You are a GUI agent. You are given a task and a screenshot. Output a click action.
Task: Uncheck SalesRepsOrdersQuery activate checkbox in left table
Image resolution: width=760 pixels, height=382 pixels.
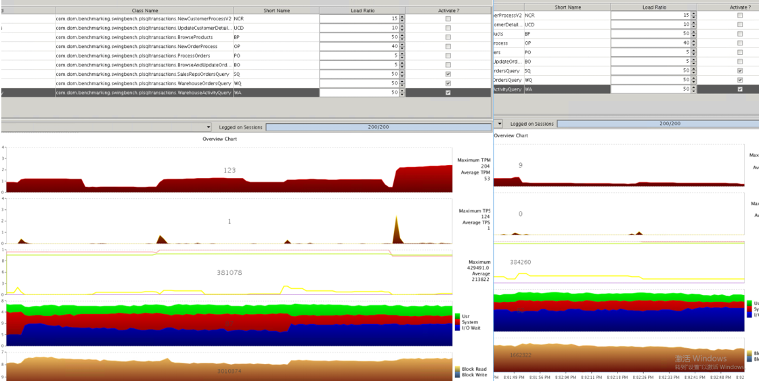[x=448, y=74]
